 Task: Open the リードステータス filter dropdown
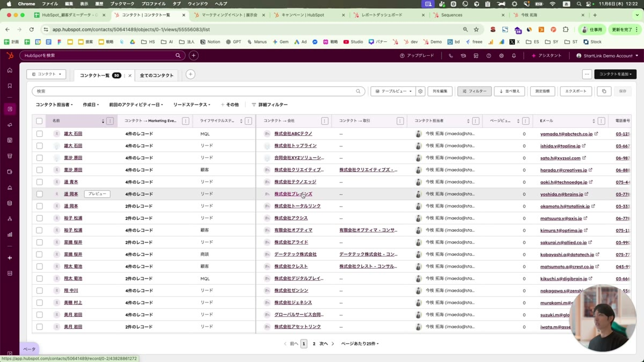(x=192, y=105)
